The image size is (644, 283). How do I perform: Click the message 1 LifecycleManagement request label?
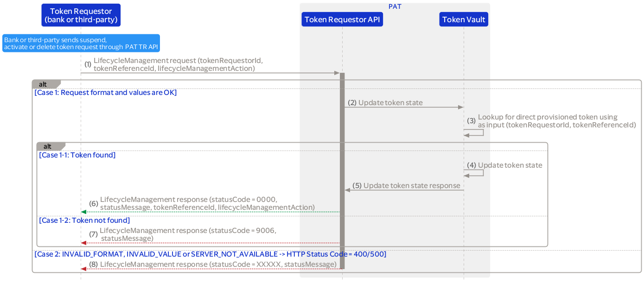[179, 64]
